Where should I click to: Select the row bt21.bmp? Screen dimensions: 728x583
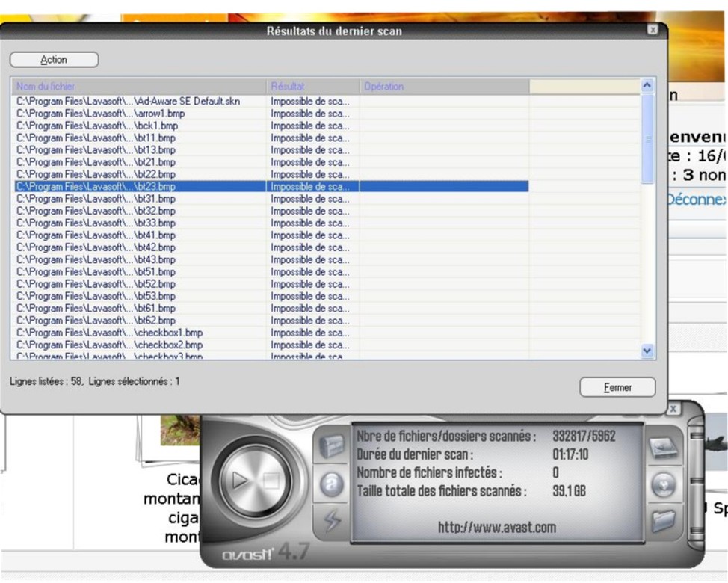[271, 162]
